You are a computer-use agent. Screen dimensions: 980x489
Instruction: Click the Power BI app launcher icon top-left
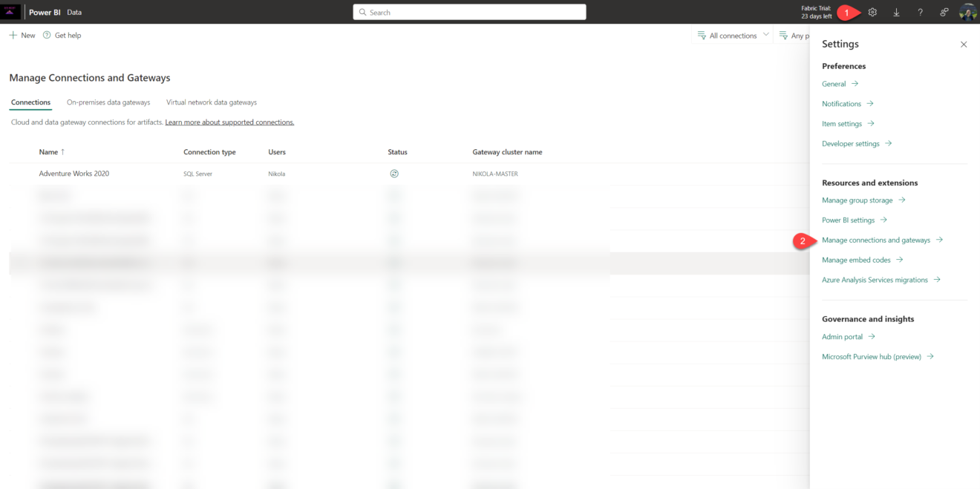tap(10, 11)
